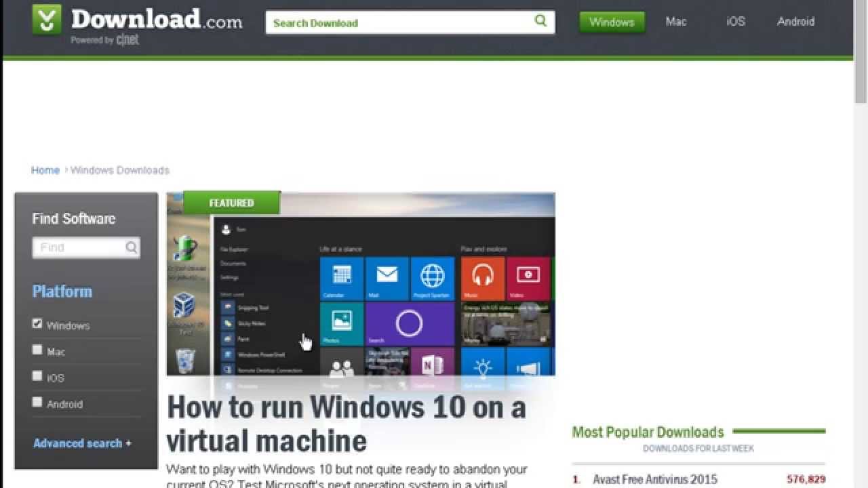The image size is (868, 488).
Task: Go to Home breadcrumb link
Action: pos(45,170)
